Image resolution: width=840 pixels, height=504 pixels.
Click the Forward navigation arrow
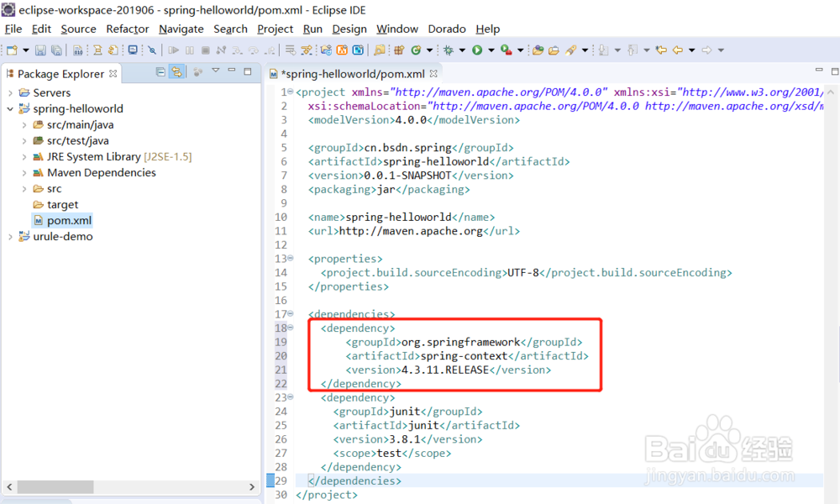click(x=706, y=50)
